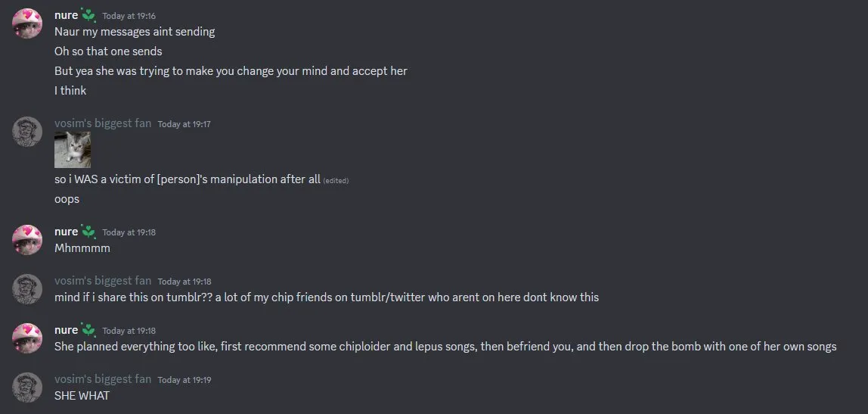Viewport: 868px width, 414px height.
Task: Click the 'Today at 19:17' timestamp
Action: pos(184,124)
